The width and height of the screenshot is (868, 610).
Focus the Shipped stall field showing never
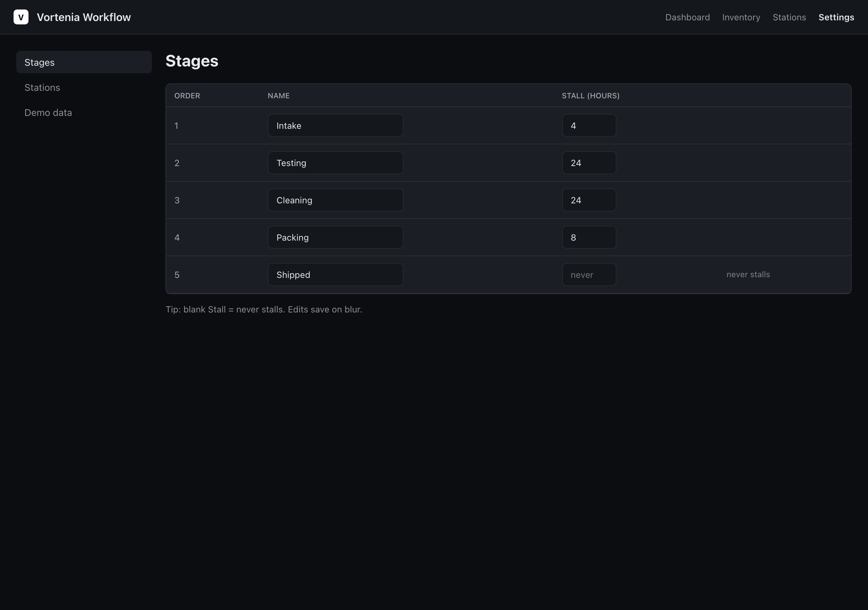click(x=589, y=275)
